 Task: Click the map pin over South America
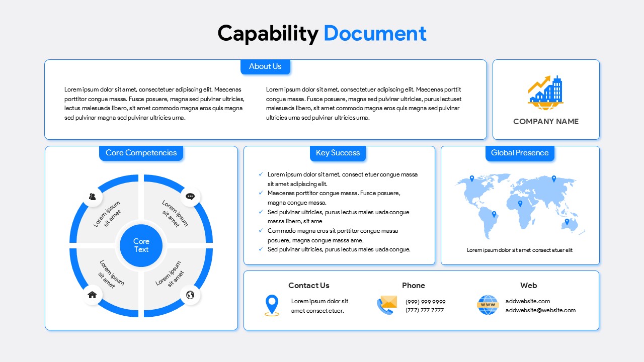click(494, 214)
